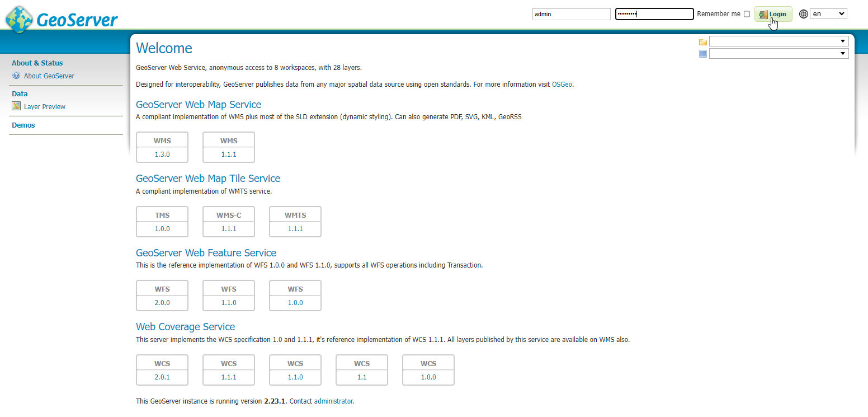Screen dimensions: 868x417
Task: Click the globe icon beside the About GeoServer link
Action: 16,76
